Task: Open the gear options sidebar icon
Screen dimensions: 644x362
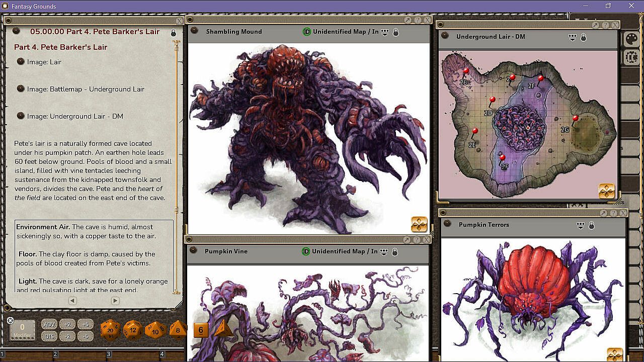Action: click(630, 57)
